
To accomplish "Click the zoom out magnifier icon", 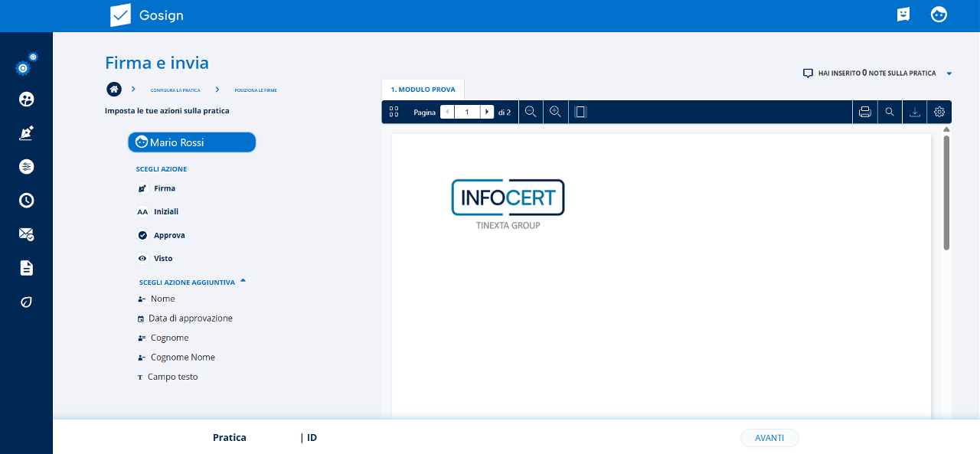I will click(x=531, y=112).
